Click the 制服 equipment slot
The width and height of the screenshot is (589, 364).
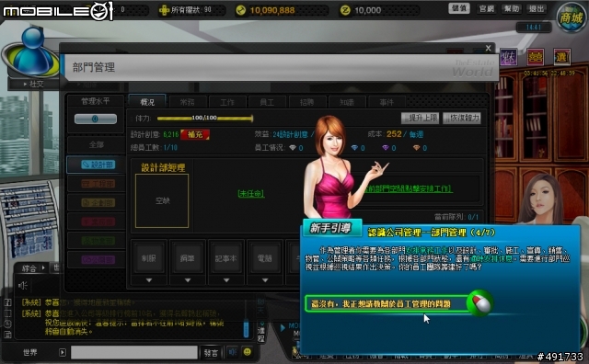[149, 258]
